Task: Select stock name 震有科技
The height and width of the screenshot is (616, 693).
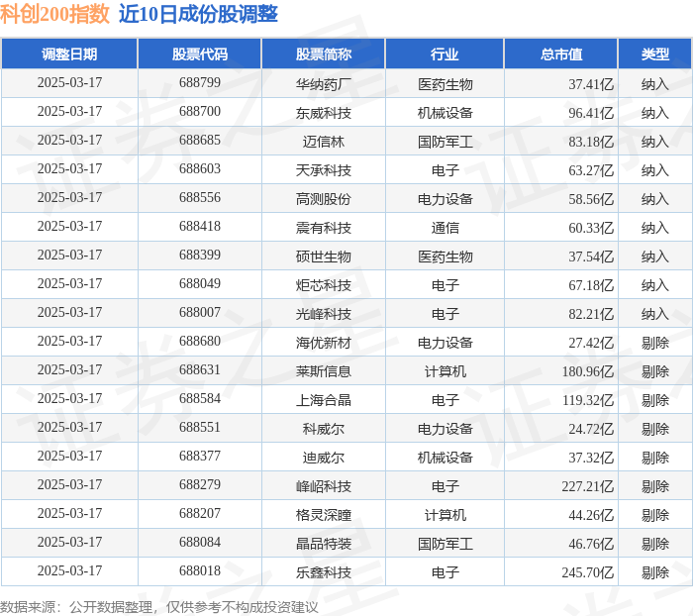Action: click(324, 228)
